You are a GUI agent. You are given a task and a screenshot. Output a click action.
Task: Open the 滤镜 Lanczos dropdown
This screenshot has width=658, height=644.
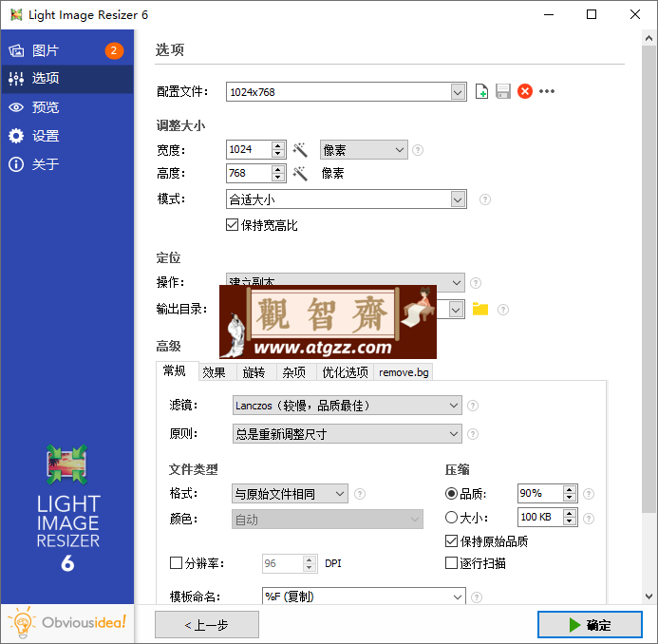click(x=348, y=406)
